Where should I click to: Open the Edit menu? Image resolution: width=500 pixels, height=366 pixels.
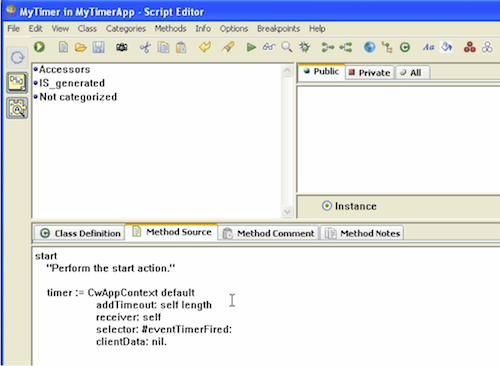(x=35, y=29)
